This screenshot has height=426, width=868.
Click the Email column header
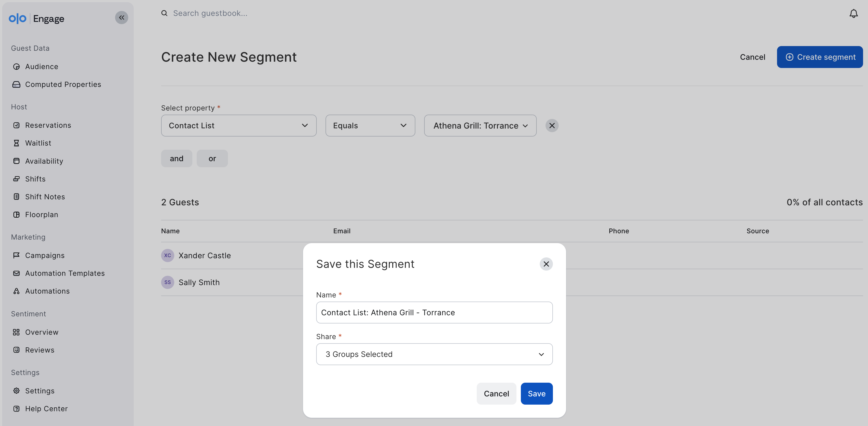tap(342, 231)
